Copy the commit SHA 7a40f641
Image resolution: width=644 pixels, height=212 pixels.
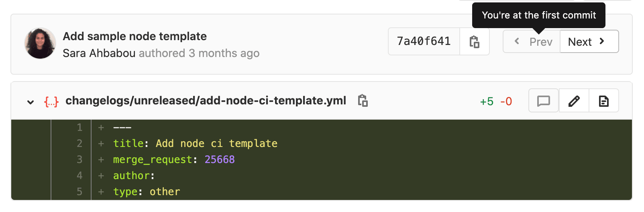tap(474, 41)
